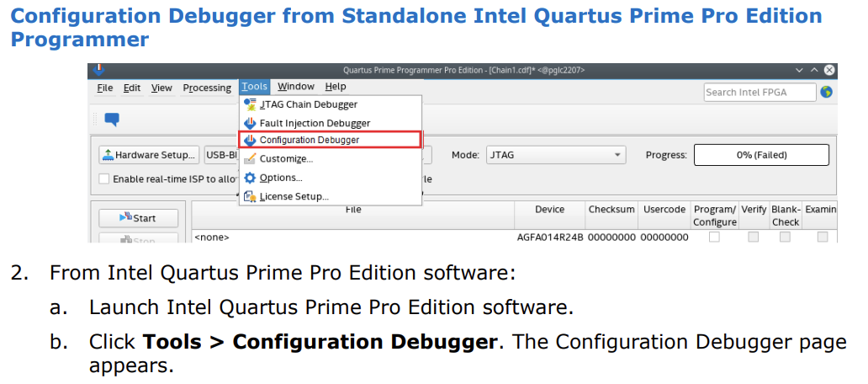Open the Window menu

tap(296, 87)
